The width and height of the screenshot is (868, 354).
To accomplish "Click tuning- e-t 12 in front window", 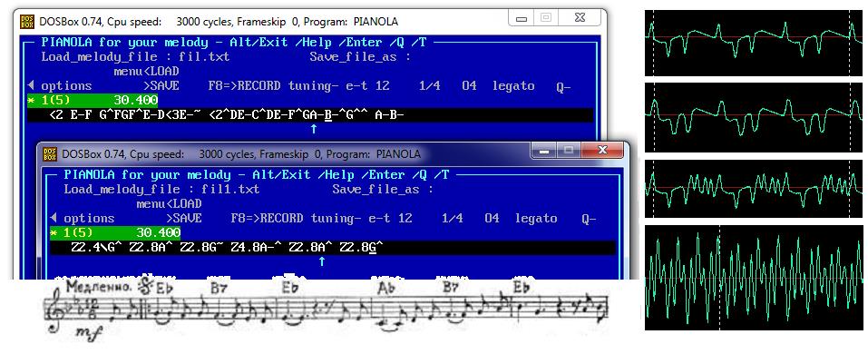I will pyautogui.click(x=361, y=218).
